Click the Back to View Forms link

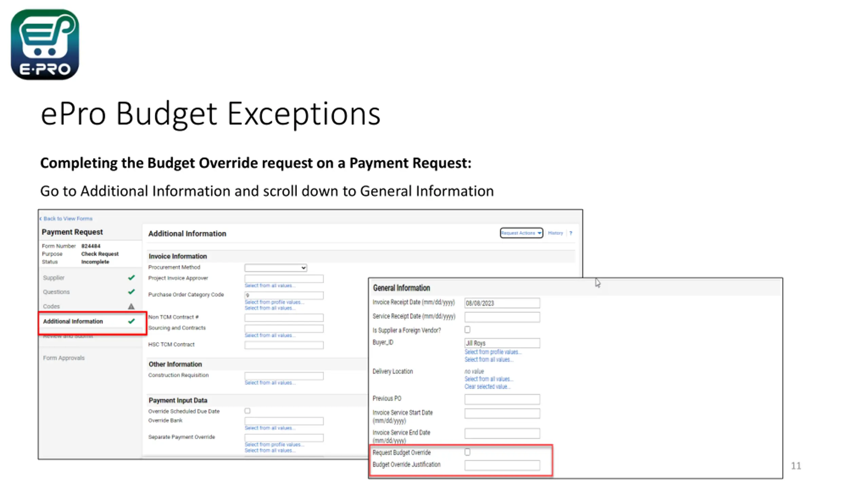(66, 219)
